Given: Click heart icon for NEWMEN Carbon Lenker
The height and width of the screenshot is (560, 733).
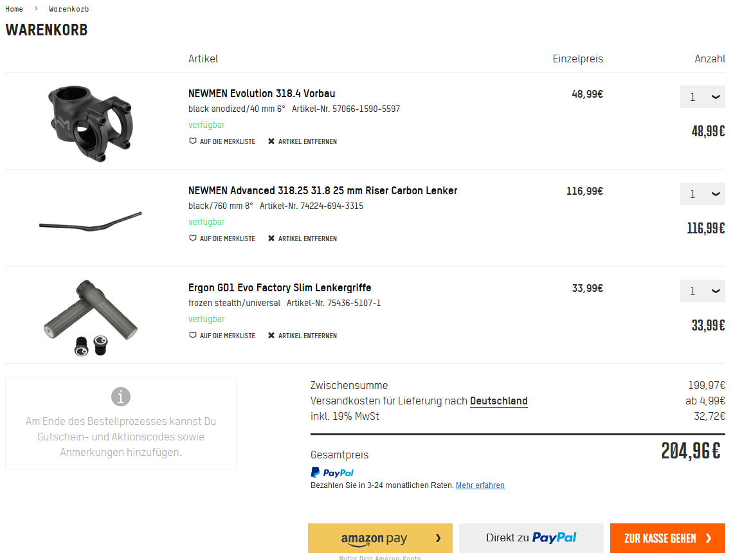Looking at the screenshot, I should pyautogui.click(x=192, y=239).
